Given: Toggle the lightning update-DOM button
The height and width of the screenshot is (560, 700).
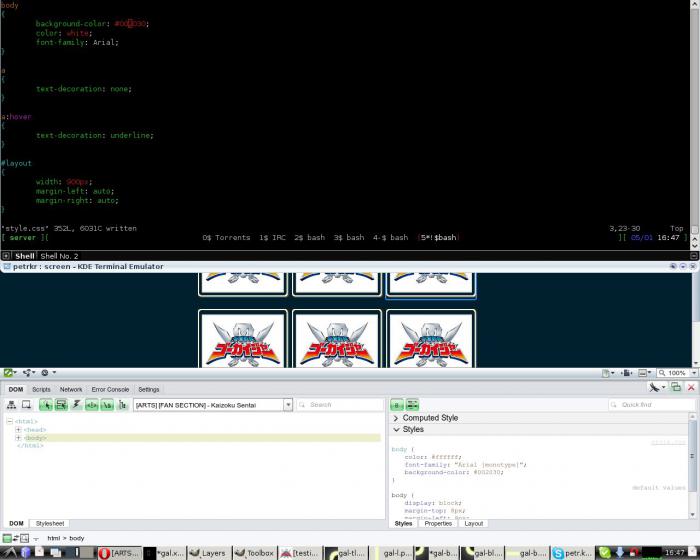Looking at the screenshot, I should (76, 405).
